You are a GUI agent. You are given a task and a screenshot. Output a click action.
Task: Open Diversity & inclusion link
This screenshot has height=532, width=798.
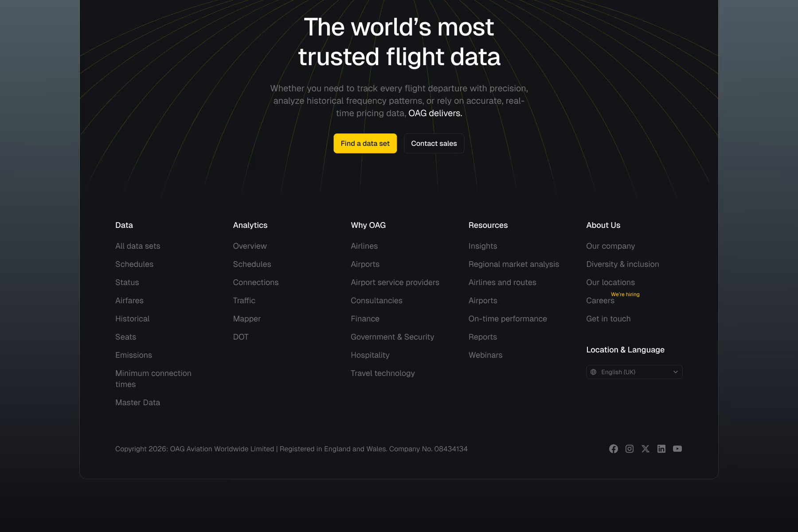tap(622, 264)
